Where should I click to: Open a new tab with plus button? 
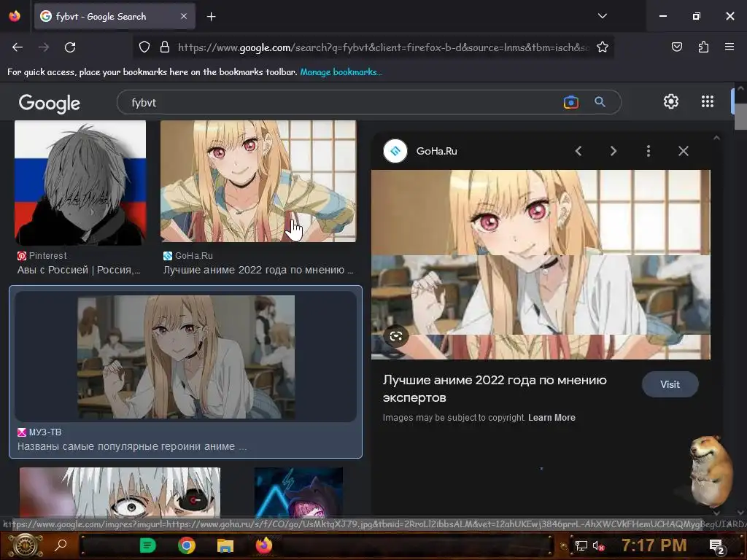click(x=211, y=17)
